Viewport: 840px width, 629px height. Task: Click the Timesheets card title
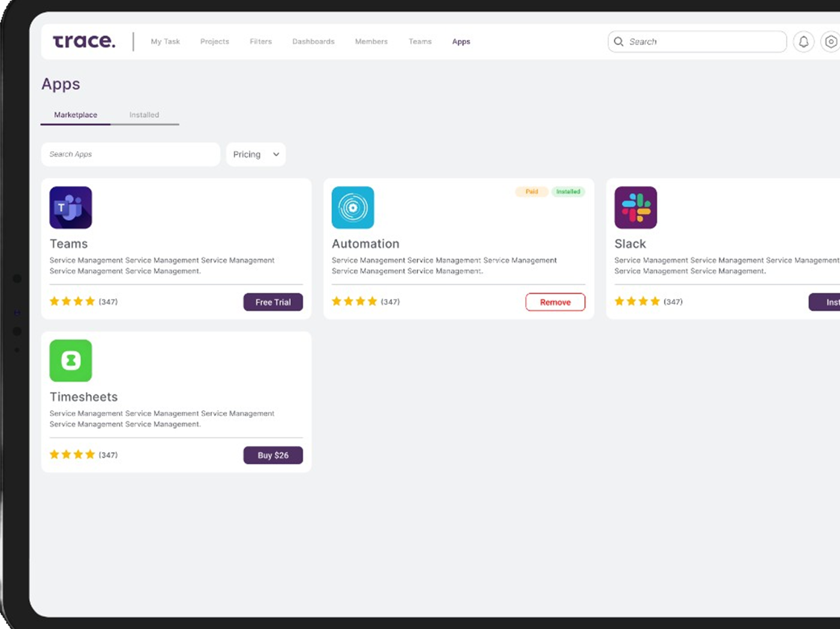(x=83, y=397)
